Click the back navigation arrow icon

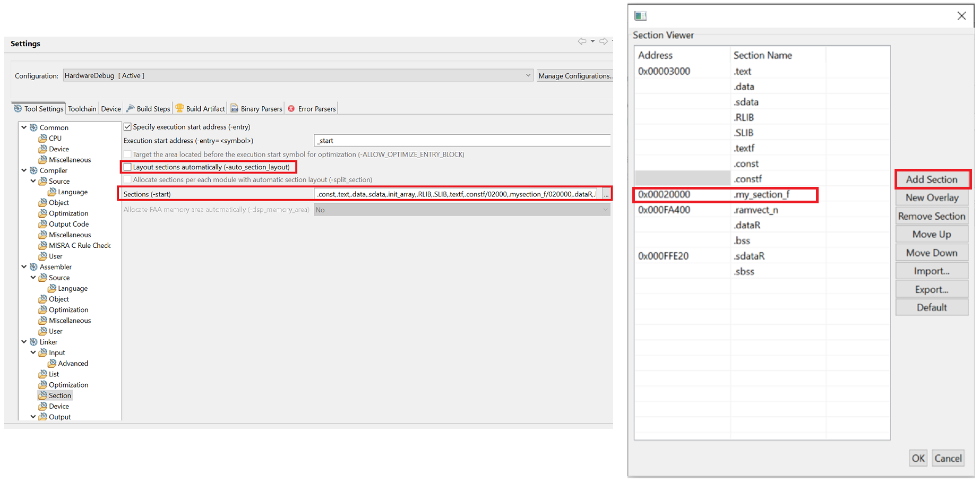point(582,41)
